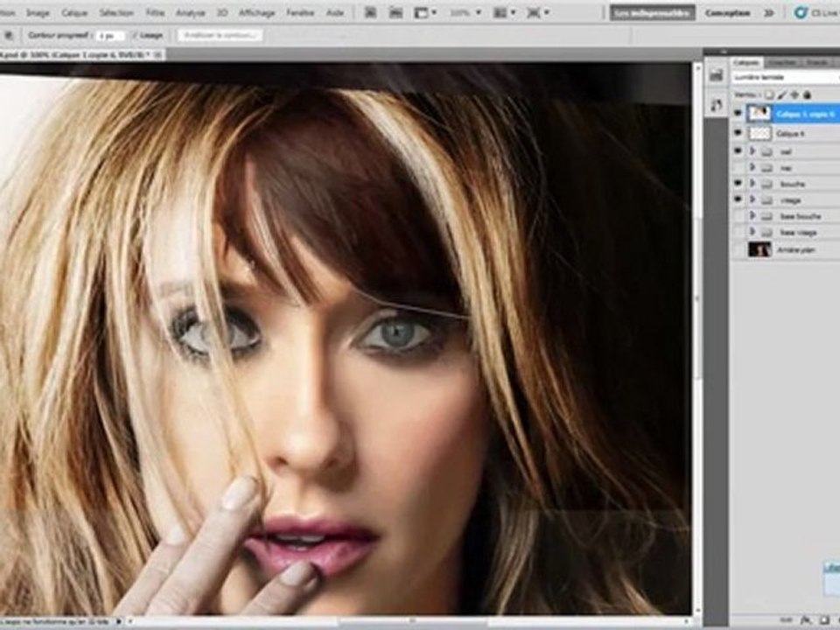The width and height of the screenshot is (840, 630).
Task: Expand the nez group
Action: (x=752, y=168)
